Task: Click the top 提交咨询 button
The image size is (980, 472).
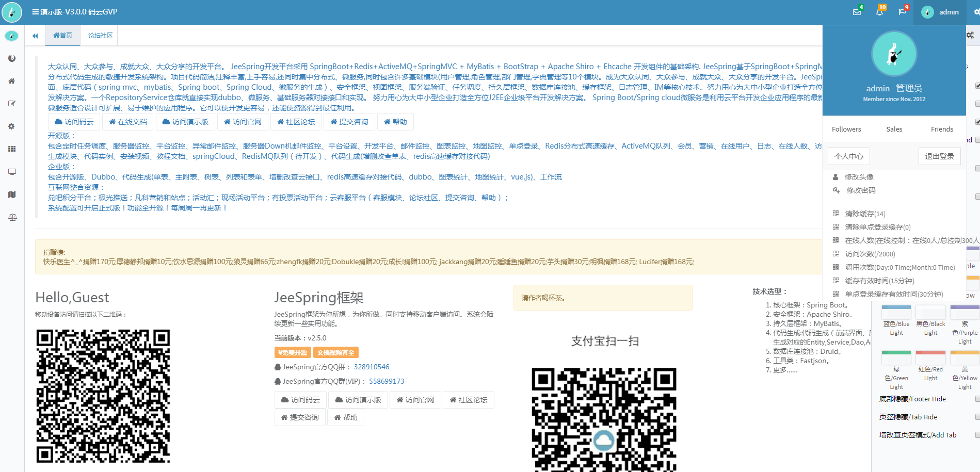Action: pos(349,122)
